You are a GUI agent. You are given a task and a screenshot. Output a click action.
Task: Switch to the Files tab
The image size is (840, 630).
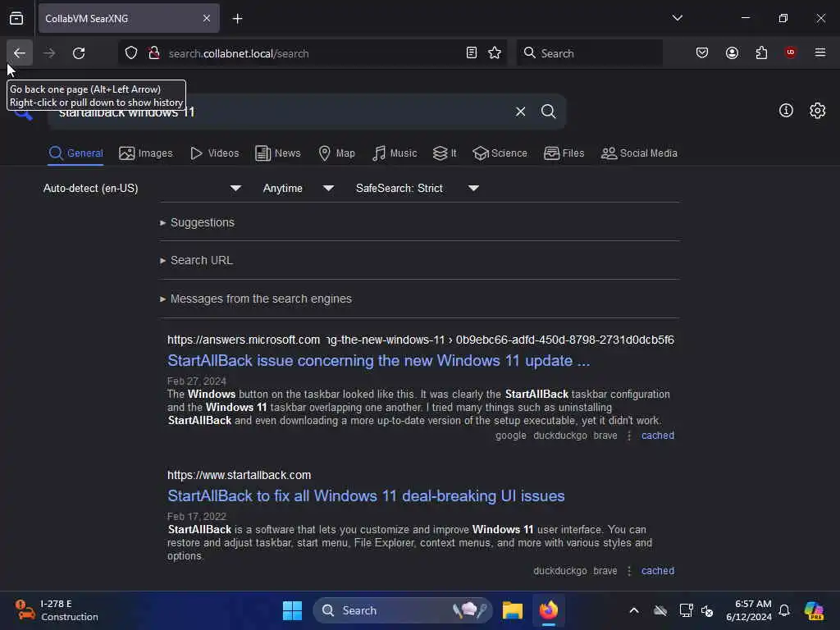[564, 153]
